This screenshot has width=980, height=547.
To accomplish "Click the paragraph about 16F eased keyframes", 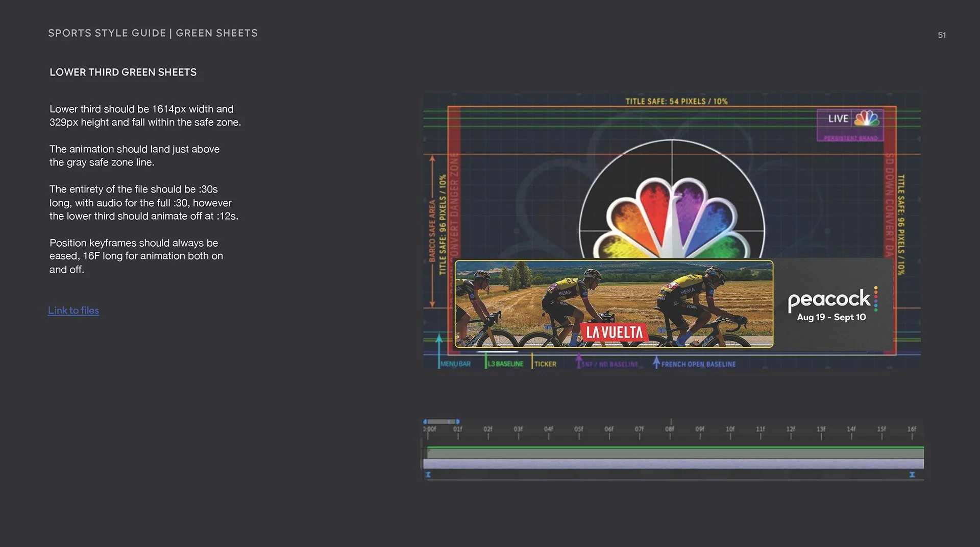I will 136,256.
